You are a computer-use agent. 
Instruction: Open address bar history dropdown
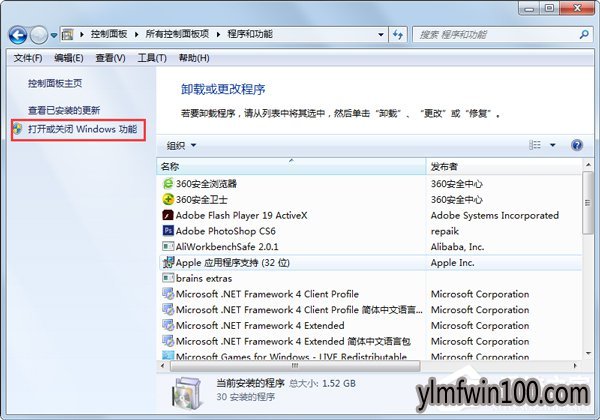point(381,34)
